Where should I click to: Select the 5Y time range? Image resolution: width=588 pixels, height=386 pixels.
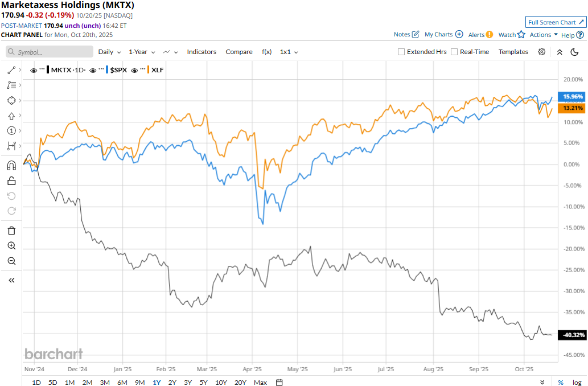click(x=203, y=382)
